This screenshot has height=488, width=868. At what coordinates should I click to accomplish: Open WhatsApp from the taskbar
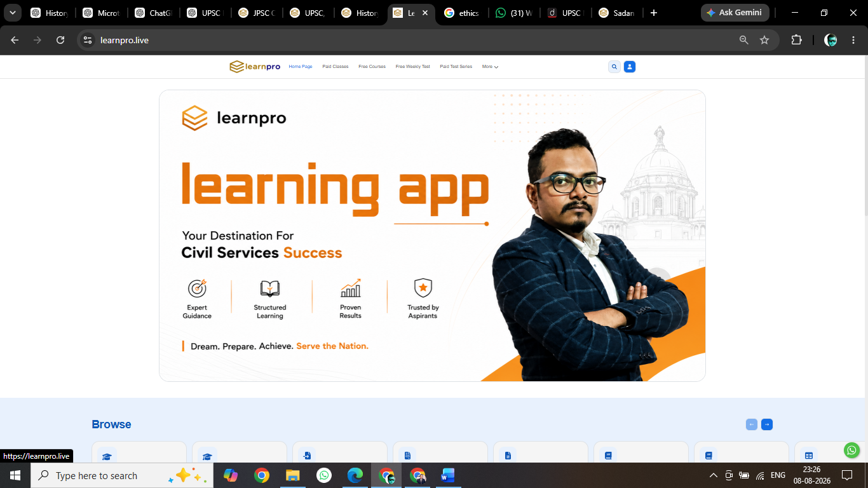pos(324,475)
